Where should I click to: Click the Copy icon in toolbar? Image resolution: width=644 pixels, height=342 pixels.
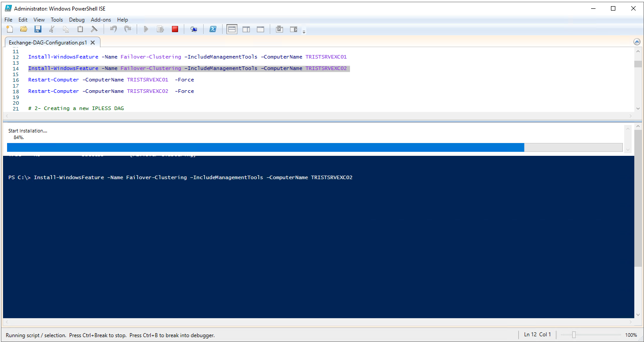click(x=66, y=29)
